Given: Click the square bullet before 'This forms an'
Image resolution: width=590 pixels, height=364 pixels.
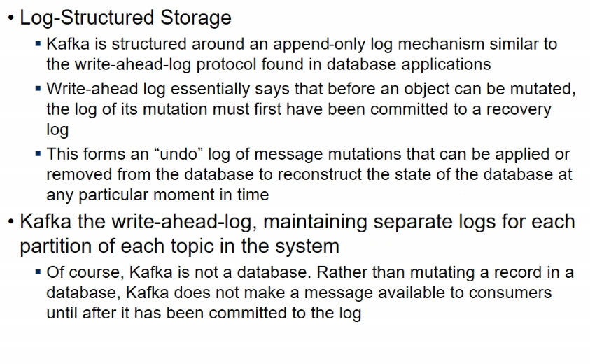Looking at the screenshot, I should (x=38, y=154).
